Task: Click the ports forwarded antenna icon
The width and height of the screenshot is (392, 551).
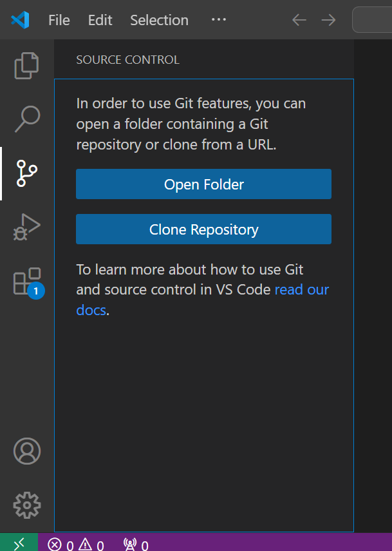Action: click(130, 544)
